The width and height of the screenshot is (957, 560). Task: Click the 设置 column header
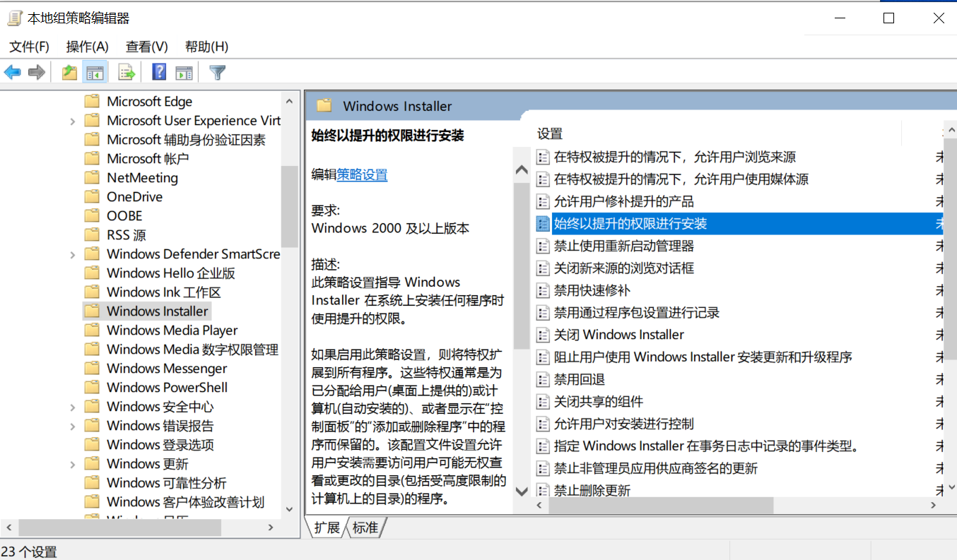point(550,133)
